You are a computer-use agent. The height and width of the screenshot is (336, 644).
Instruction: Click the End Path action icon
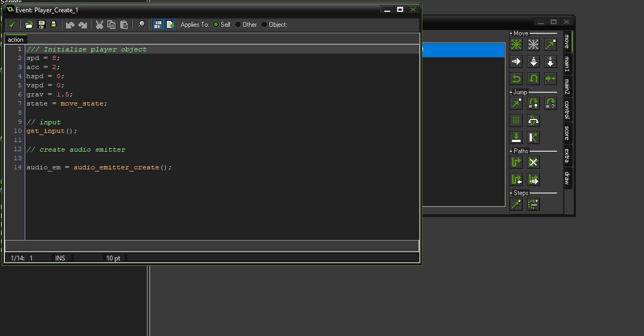tap(533, 162)
